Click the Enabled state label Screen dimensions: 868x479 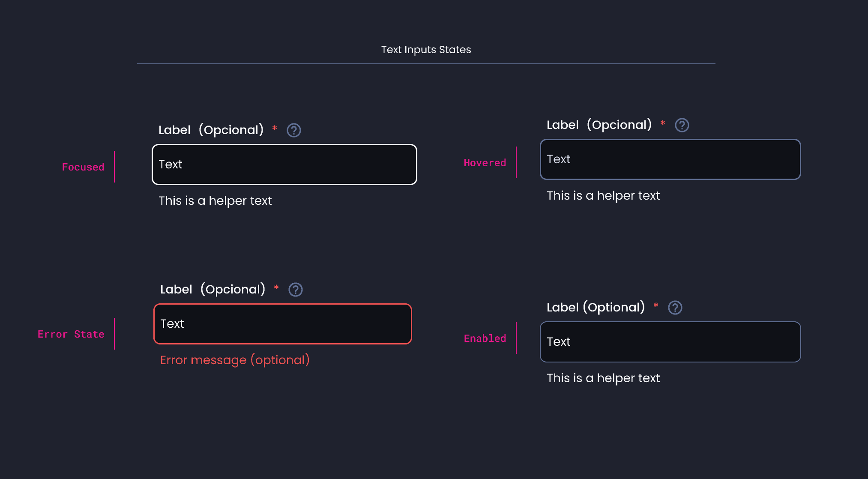[x=485, y=338]
